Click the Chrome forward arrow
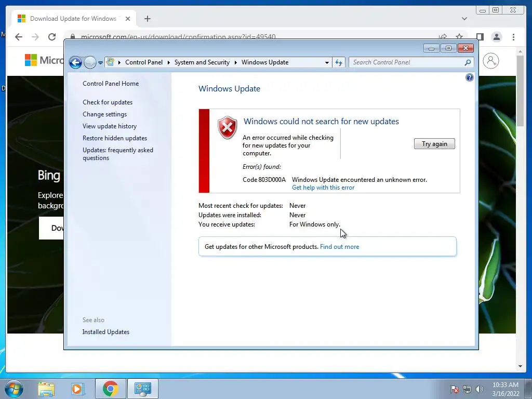The height and width of the screenshot is (399, 532). point(35,37)
